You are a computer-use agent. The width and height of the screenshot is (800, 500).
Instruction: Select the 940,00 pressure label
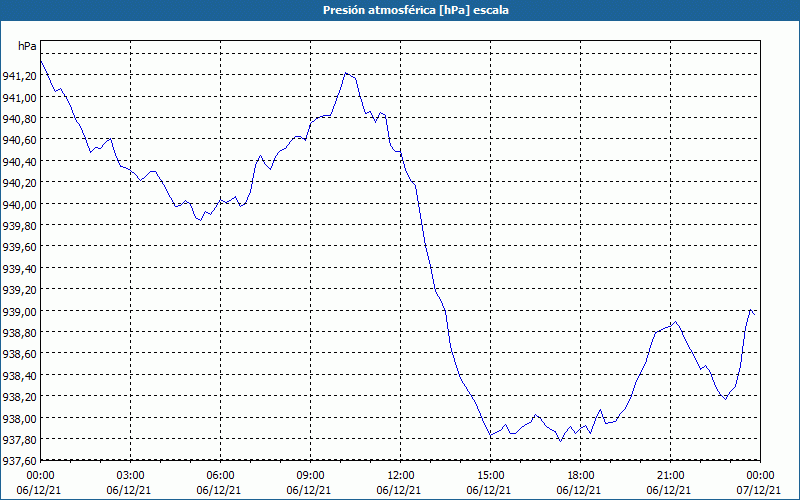[x=19, y=204]
